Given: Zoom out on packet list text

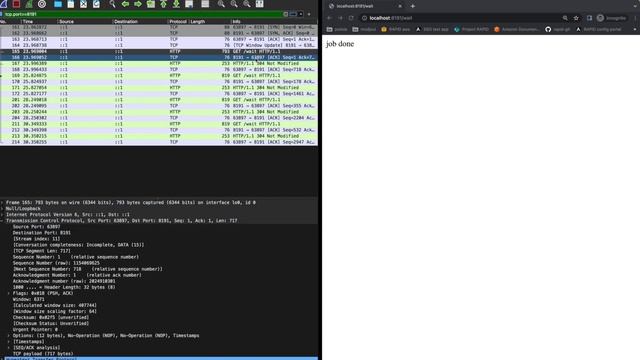Looking at the screenshot, I should (234, 4).
